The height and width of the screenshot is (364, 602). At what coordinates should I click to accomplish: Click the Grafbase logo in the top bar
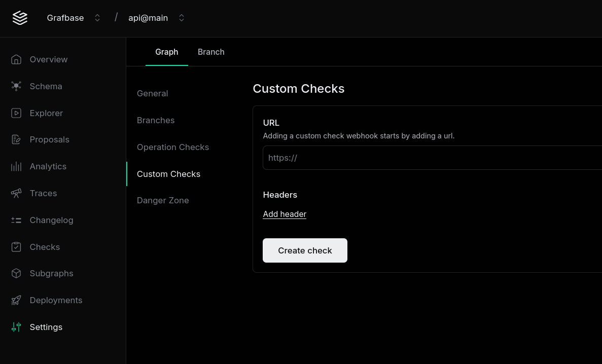click(20, 18)
